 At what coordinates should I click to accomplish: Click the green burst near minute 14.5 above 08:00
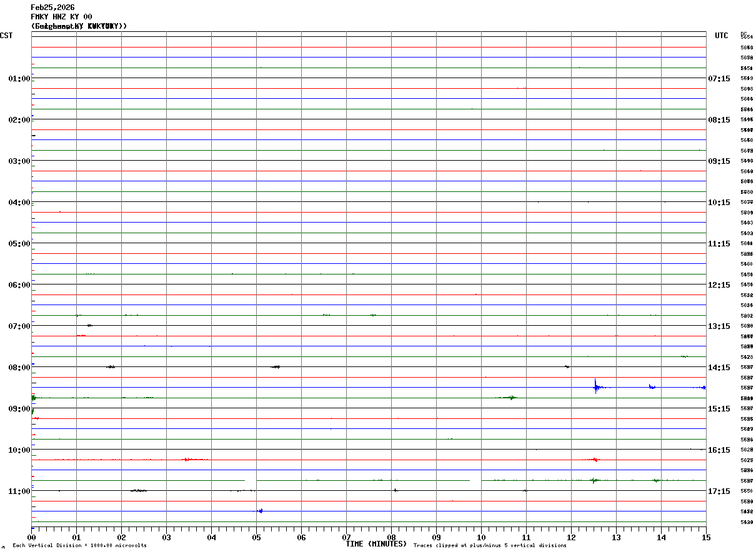pyautogui.click(x=684, y=356)
